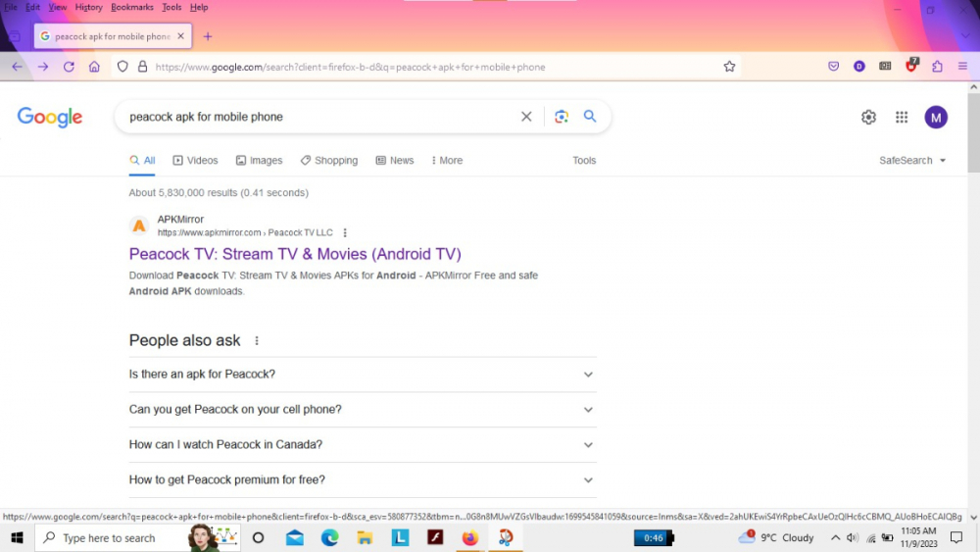Close the peacock apk search tab
This screenshot has height=552, width=980.
(180, 36)
